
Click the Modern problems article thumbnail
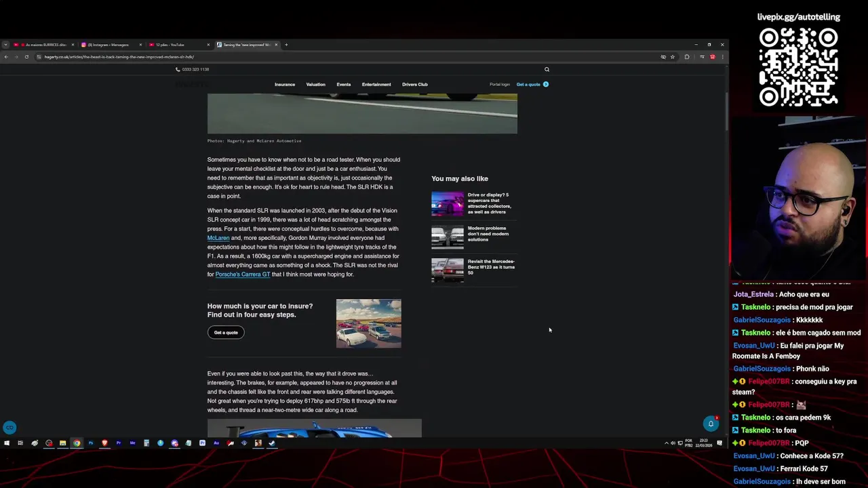[x=448, y=237]
